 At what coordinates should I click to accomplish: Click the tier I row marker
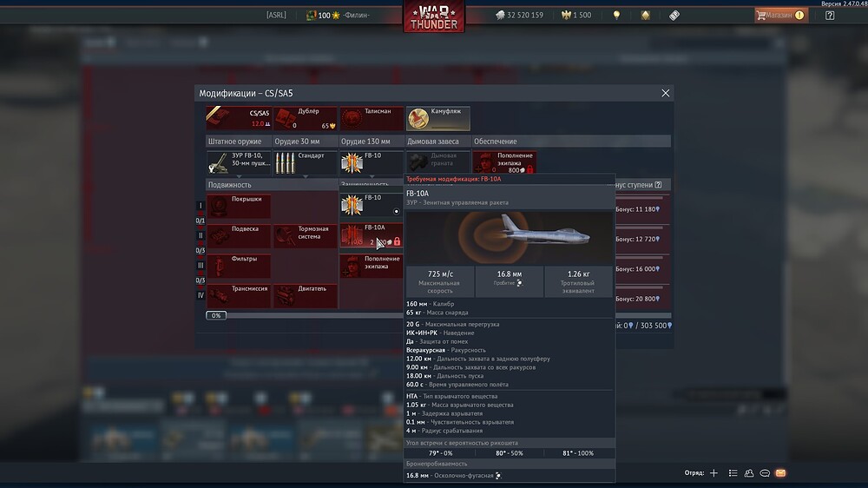(x=201, y=206)
